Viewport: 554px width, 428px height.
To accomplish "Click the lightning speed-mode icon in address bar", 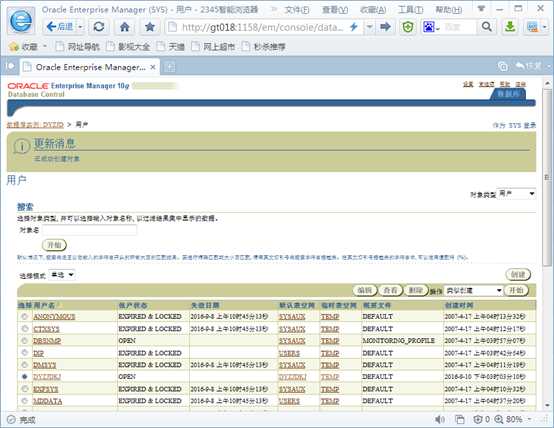I will [x=353, y=27].
